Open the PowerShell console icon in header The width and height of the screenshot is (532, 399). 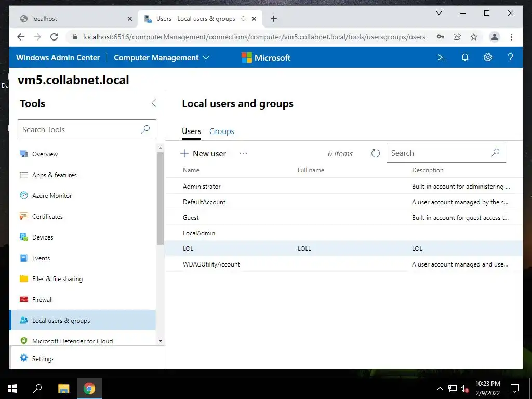click(x=442, y=57)
